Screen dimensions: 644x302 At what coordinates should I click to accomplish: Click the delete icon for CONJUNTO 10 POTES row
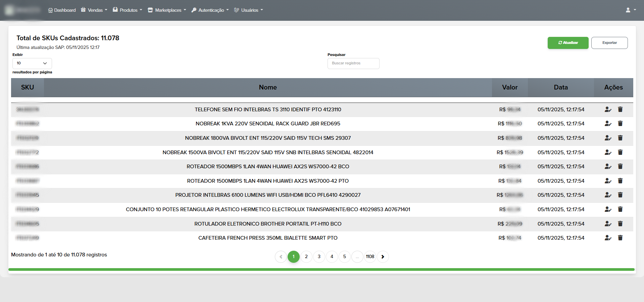pyautogui.click(x=620, y=209)
